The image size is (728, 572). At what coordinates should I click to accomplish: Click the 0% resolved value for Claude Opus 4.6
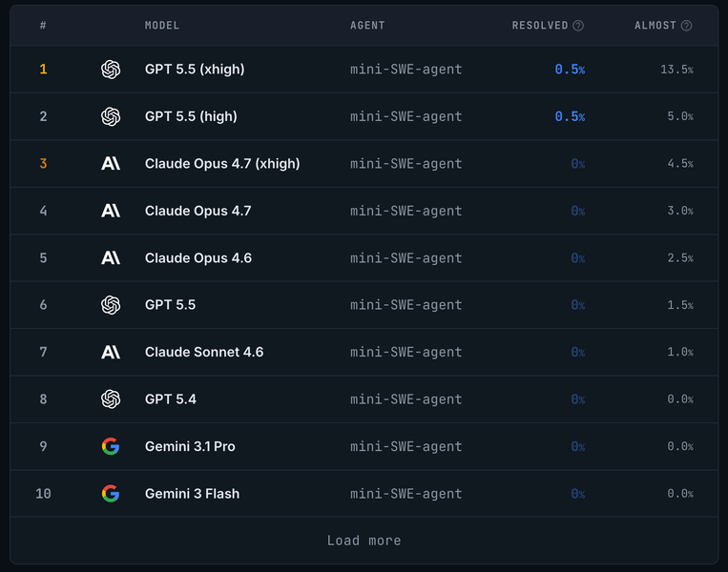coord(577,258)
